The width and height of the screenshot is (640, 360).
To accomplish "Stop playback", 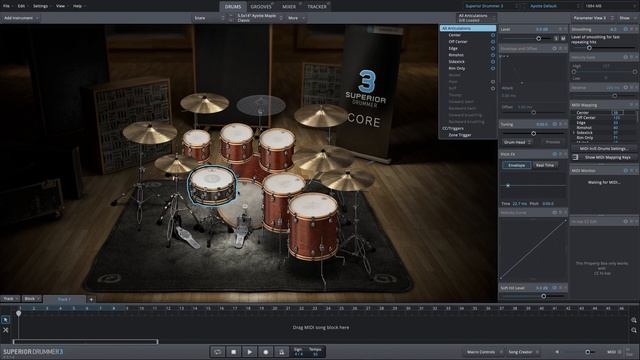I will (x=233, y=352).
